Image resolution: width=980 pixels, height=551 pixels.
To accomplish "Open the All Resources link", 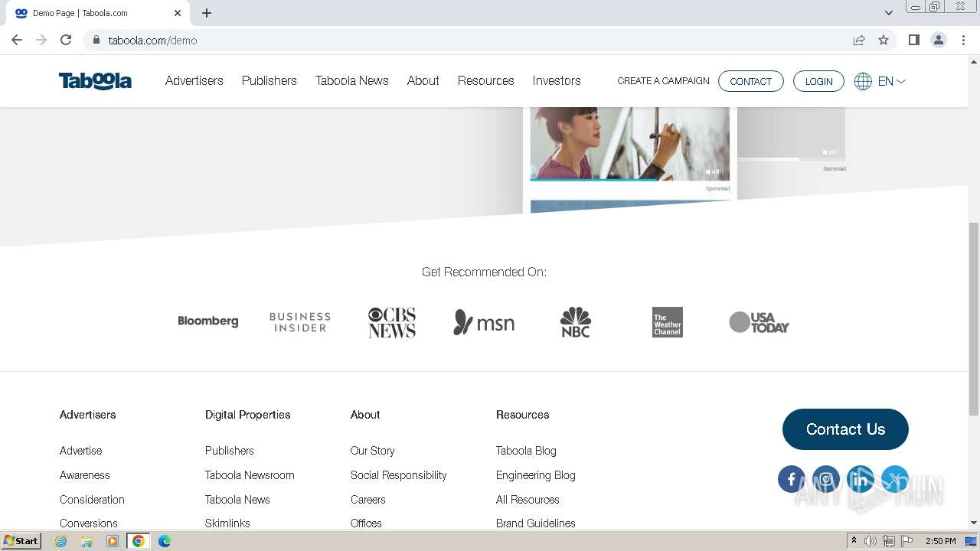I will click(528, 500).
